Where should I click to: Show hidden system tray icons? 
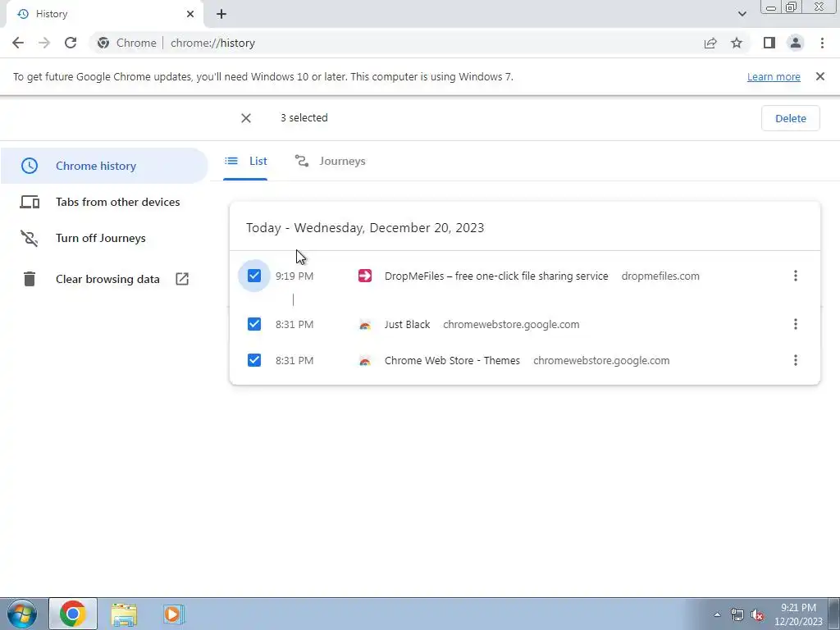[x=717, y=614]
